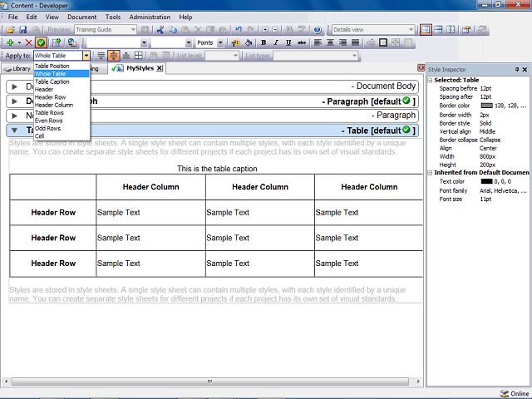Copy selection using the copy icon
This screenshot has width=532, height=399.
(173, 30)
